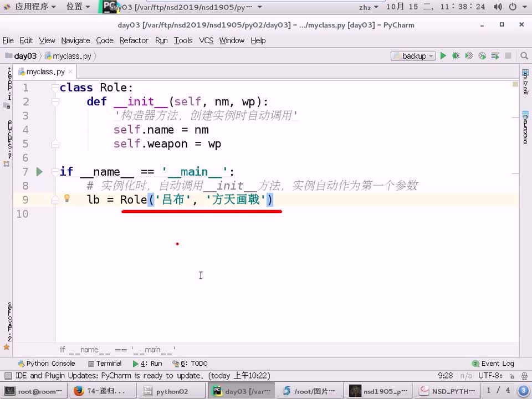This screenshot has height=399, width=532.
Task: Open the 6: TODO tool window
Action: (190, 364)
